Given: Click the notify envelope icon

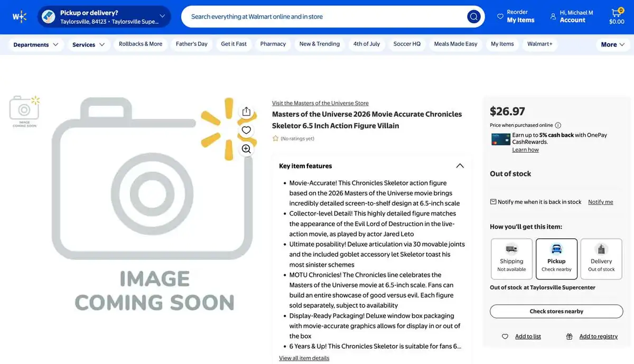Looking at the screenshot, I should tap(493, 202).
